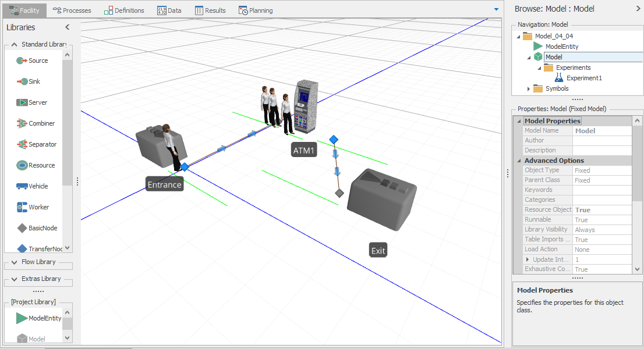Click the blue output node near ATM1
Image resolution: width=644 pixels, height=349 pixels.
tap(334, 140)
